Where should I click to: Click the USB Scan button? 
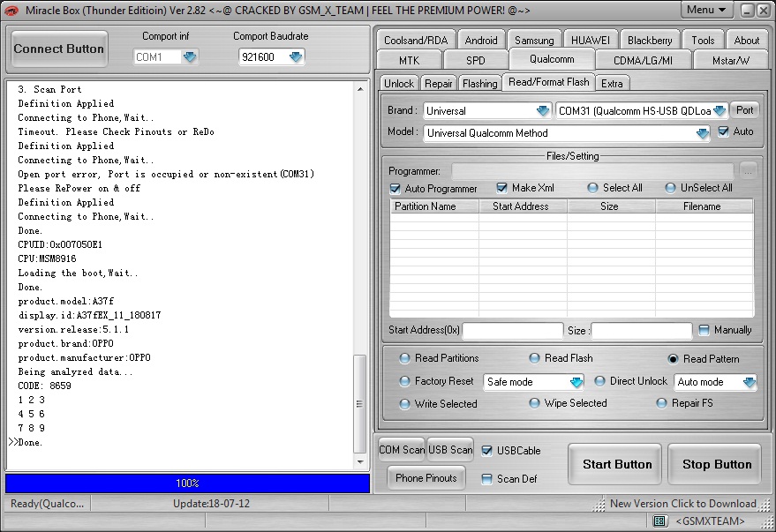pyautogui.click(x=450, y=449)
